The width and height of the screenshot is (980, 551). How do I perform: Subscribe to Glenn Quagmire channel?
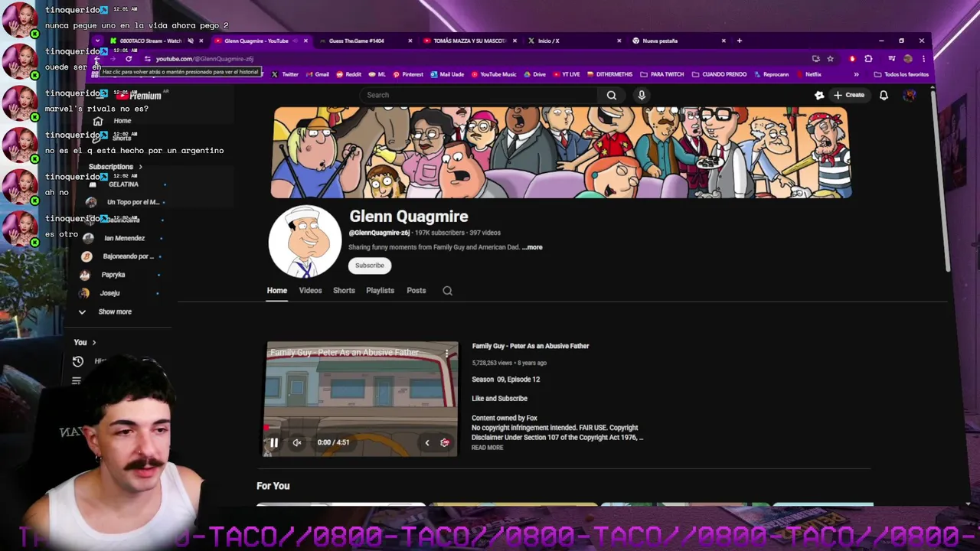click(369, 266)
